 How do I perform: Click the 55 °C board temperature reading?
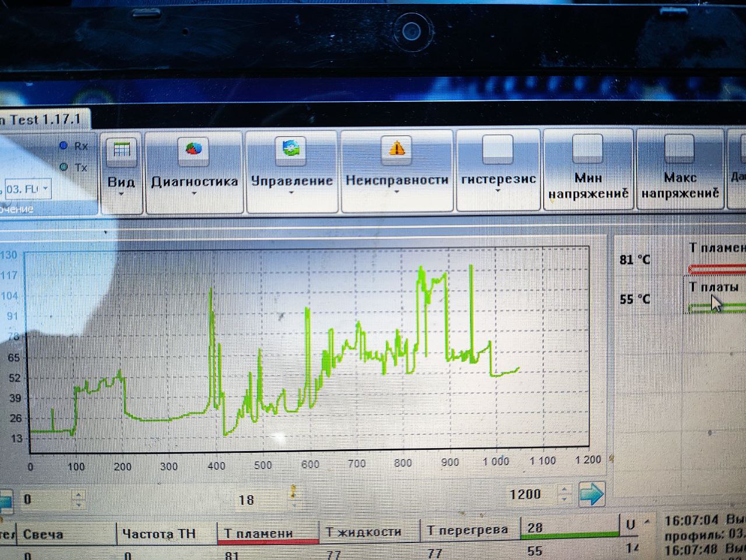pos(635,300)
